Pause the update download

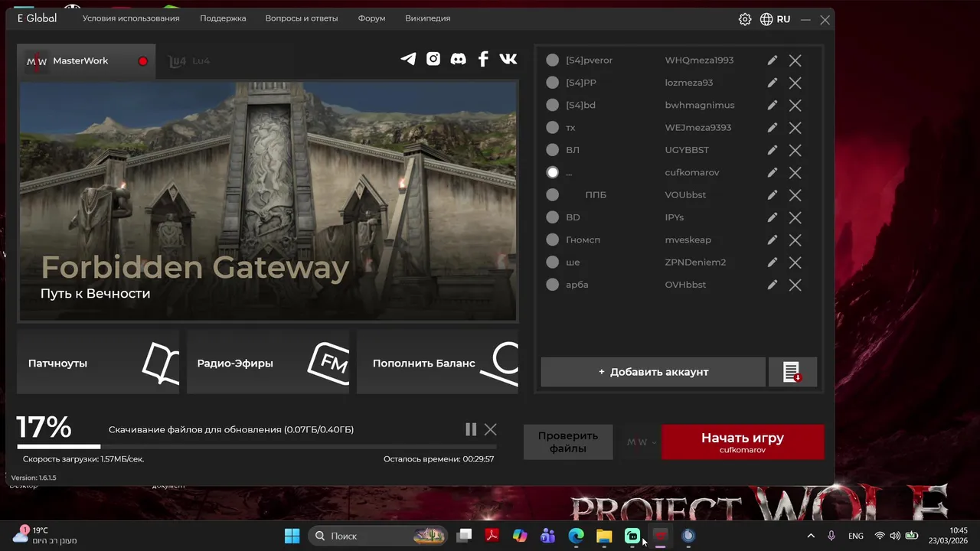(x=471, y=429)
